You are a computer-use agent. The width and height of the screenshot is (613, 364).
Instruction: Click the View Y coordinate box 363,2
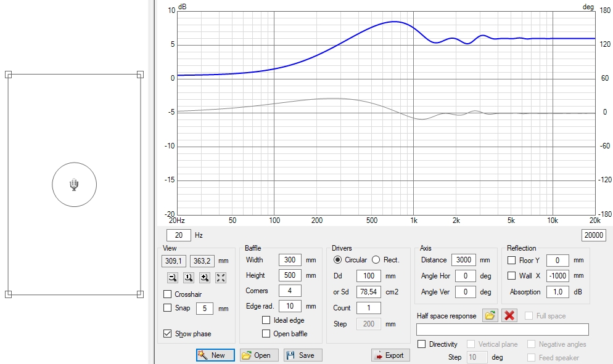(202, 261)
